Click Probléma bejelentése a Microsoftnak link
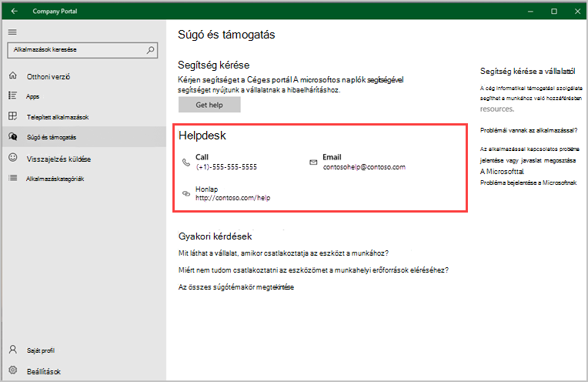588x382 pixels. (529, 183)
